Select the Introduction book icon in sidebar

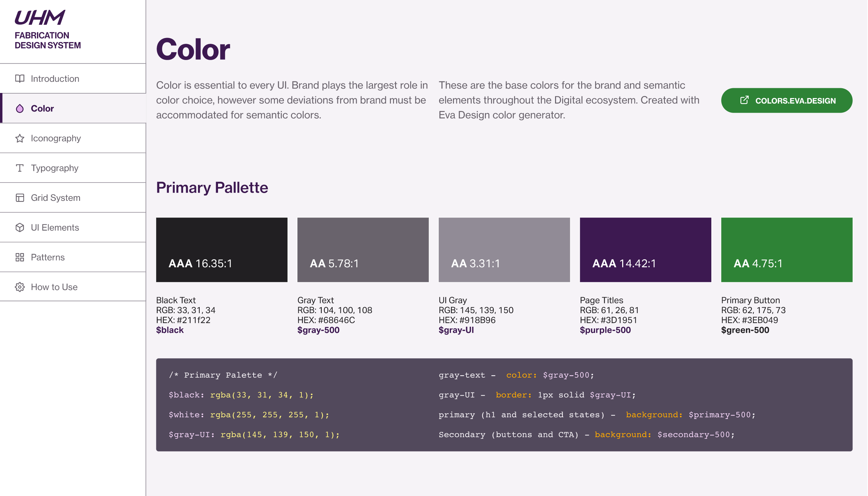pyautogui.click(x=20, y=79)
